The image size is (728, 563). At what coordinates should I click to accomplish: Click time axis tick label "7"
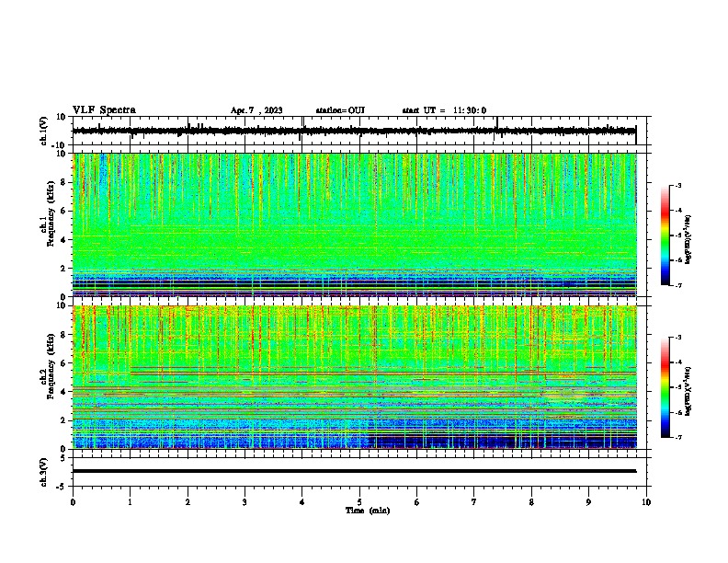coord(474,502)
